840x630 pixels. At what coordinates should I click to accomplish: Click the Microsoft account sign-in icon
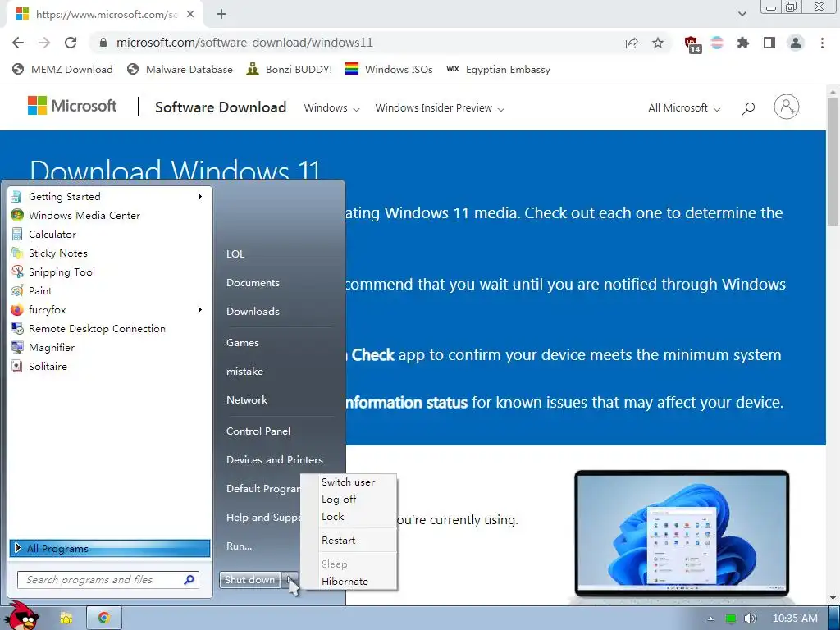pos(787,107)
